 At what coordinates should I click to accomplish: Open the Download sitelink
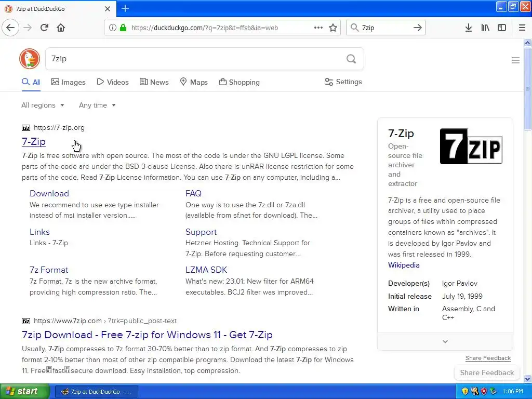(x=49, y=193)
